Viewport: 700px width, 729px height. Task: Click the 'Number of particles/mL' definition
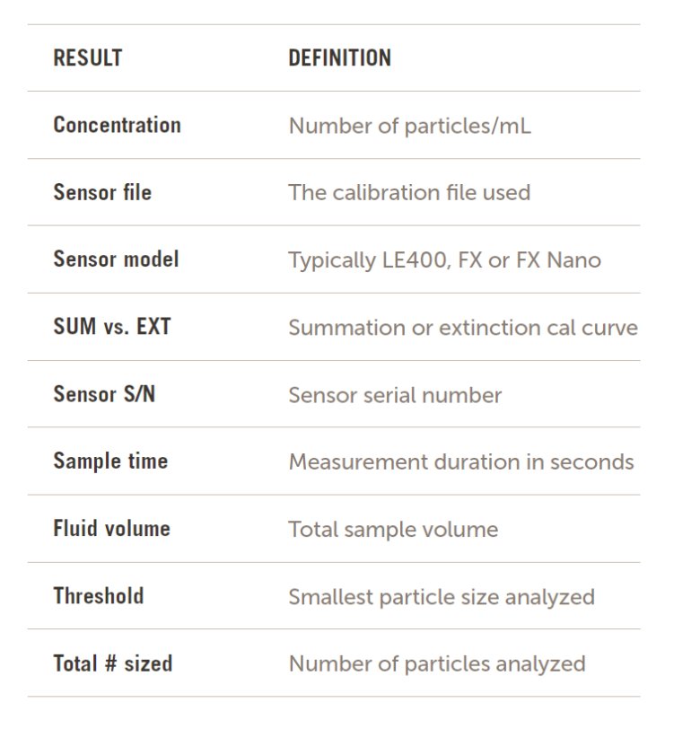[x=409, y=126]
